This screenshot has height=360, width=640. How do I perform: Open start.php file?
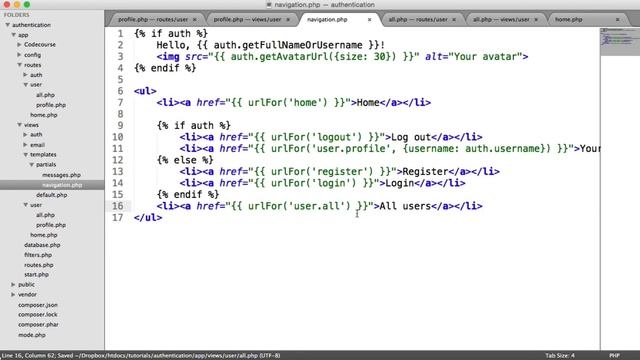pyautogui.click(x=36, y=274)
